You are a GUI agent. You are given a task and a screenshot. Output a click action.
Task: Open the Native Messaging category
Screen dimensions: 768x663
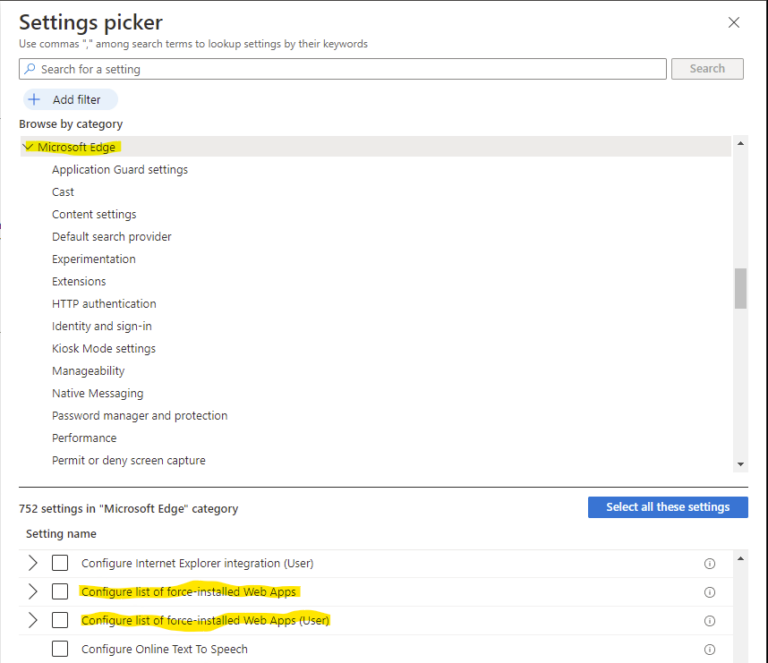tap(97, 393)
